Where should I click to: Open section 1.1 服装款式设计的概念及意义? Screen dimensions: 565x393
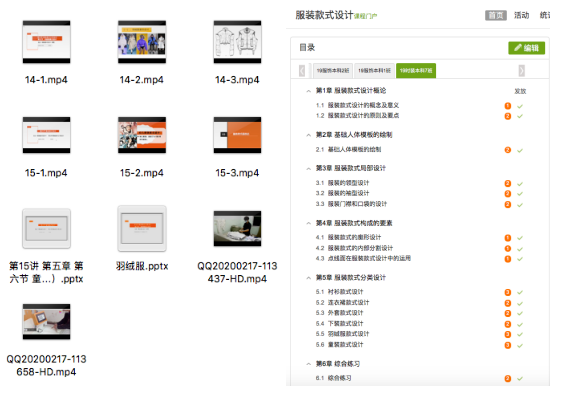(x=357, y=105)
